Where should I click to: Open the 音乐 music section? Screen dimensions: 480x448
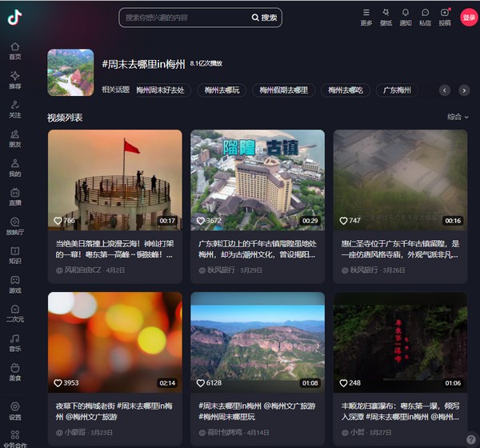(14, 342)
